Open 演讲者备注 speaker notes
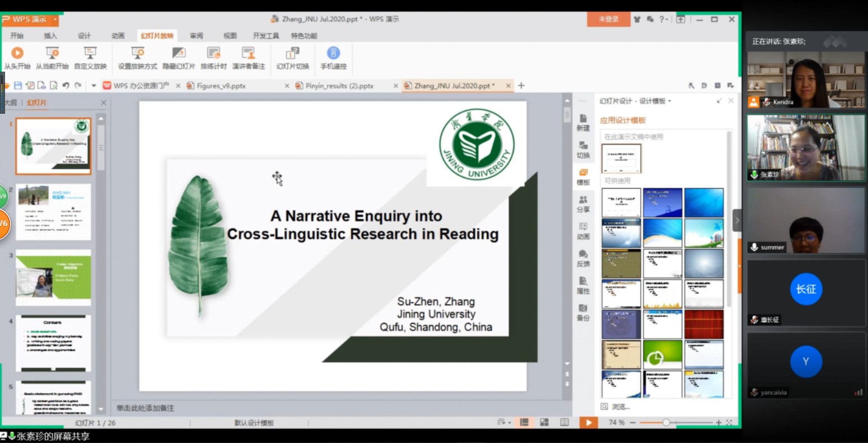Screen dimensions: 868x443 (248, 53)
